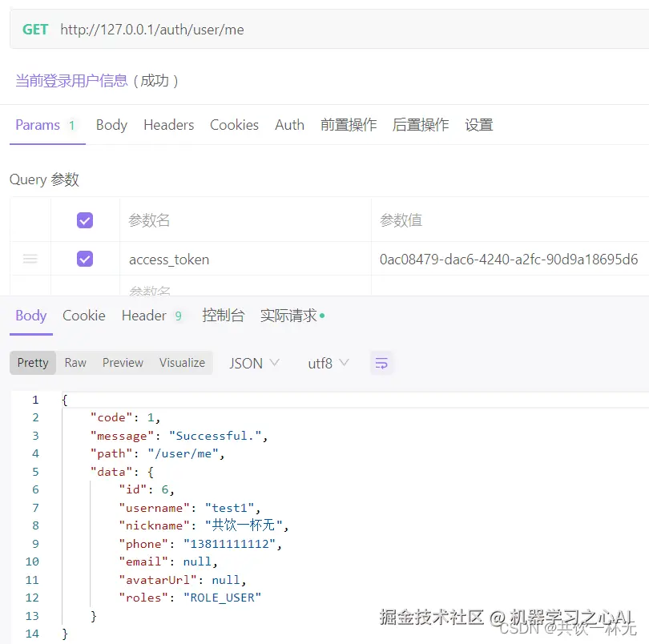
Task: Toggle word wrap icon in response toolbar
Action: coord(381,363)
